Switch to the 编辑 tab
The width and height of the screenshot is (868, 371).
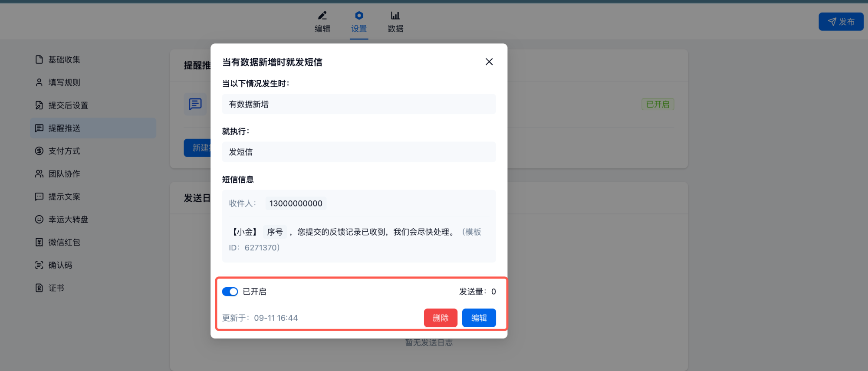tap(322, 22)
